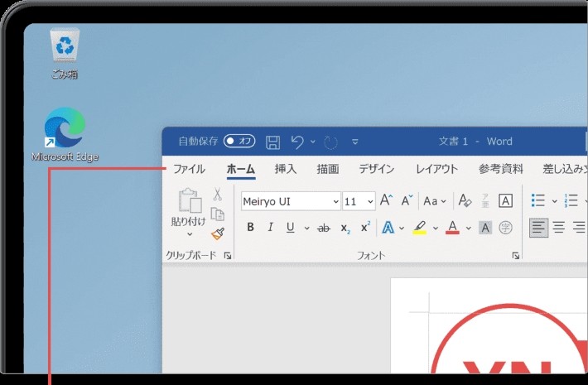Screen dimensions: 588x385
Task: Click the Save floppy disk icon
Action: click(x=272, y=142)
